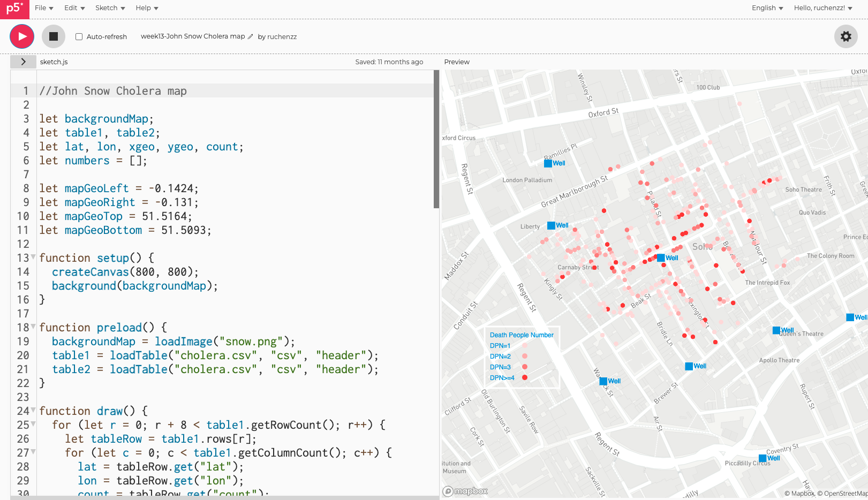Click the Apollo Theatre map label
Screen dimensions: 868x500
[779, 360]
